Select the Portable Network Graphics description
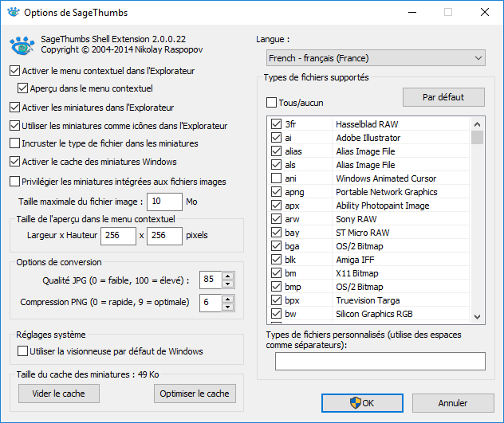Image resolution: width=504 pixels, height=423 pixels. pyautogui.click(x=387, y=192)
